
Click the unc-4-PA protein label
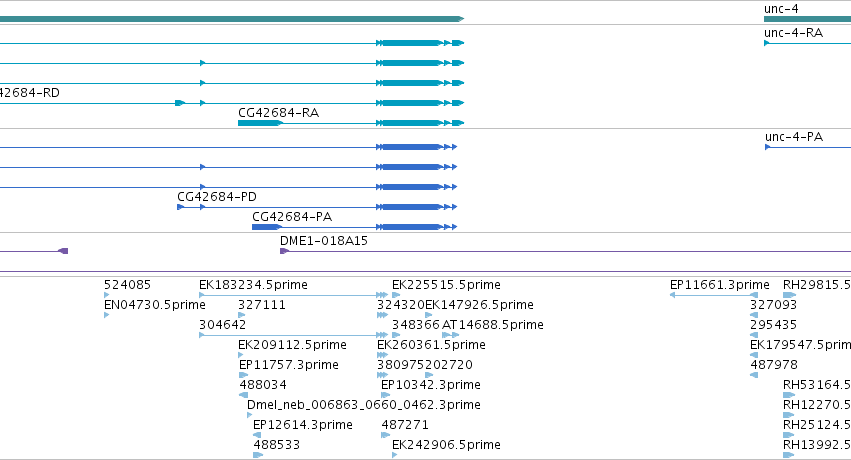pos(793,137)
